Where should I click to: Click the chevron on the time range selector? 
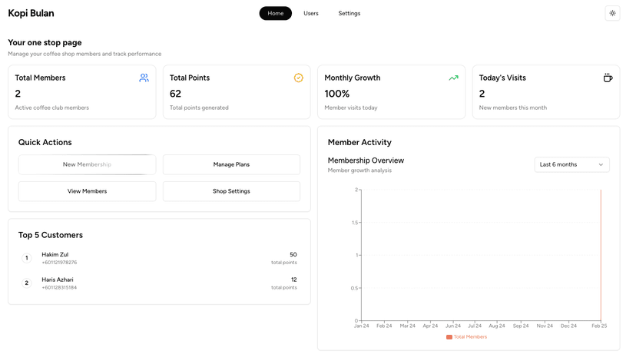click(601, 164)
